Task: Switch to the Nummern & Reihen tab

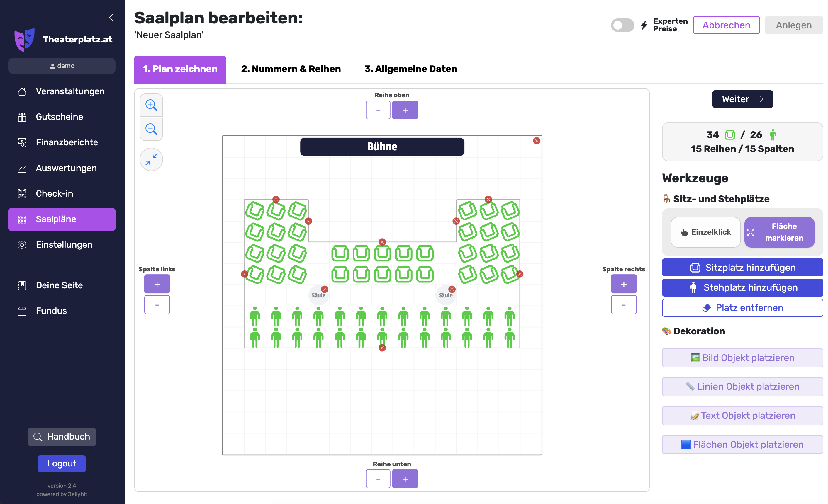Action: tap(291, 69)
